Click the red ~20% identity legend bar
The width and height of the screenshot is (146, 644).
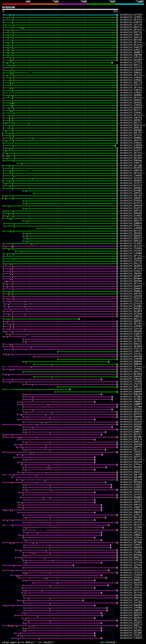pos(16,4)
